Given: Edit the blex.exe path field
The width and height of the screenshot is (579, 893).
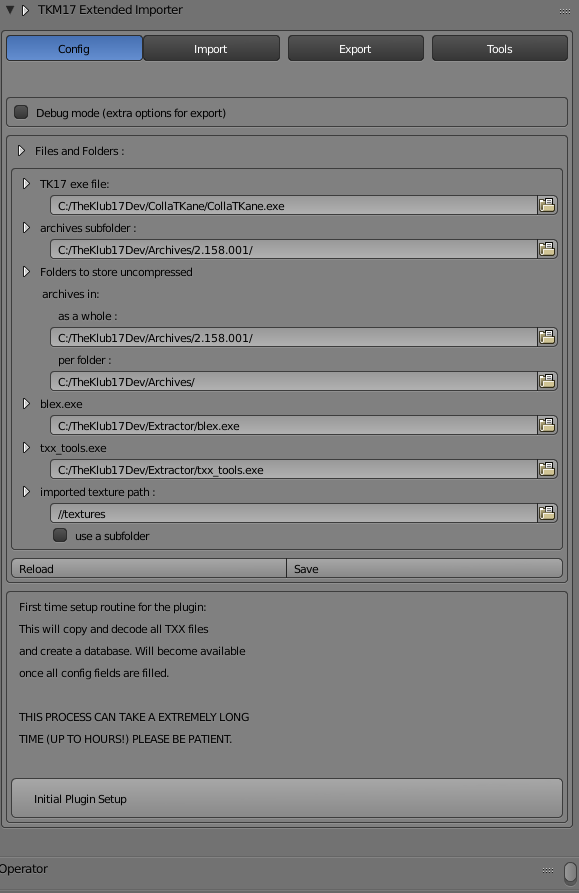Looking at the screenshot, I should click(294, 425).
